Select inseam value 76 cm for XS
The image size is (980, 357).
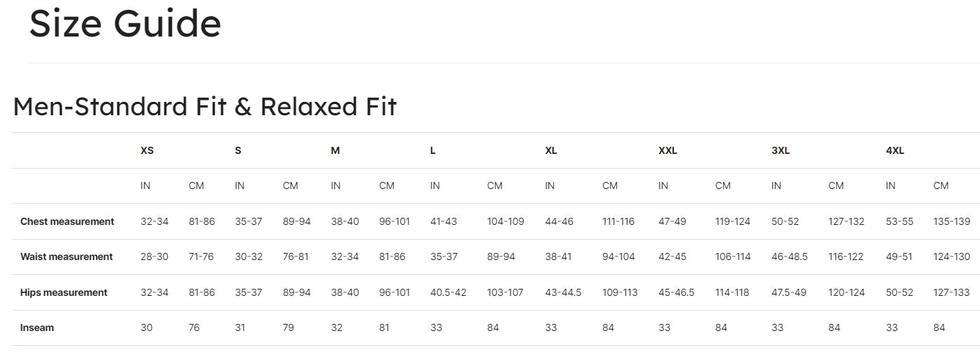(x=194, y=327)
